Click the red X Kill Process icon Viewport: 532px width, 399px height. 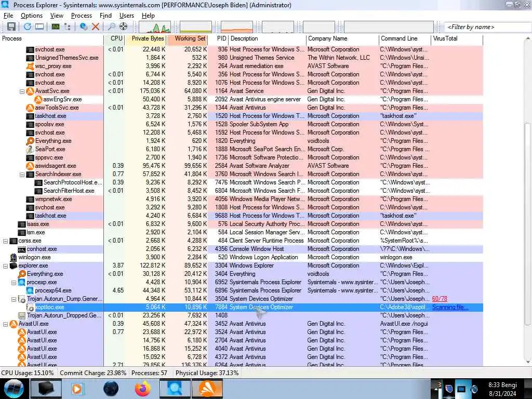point(96,26)
